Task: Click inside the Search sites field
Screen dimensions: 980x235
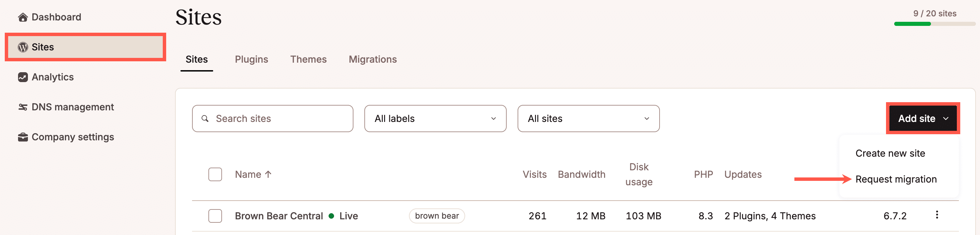Action: [266, 118]
